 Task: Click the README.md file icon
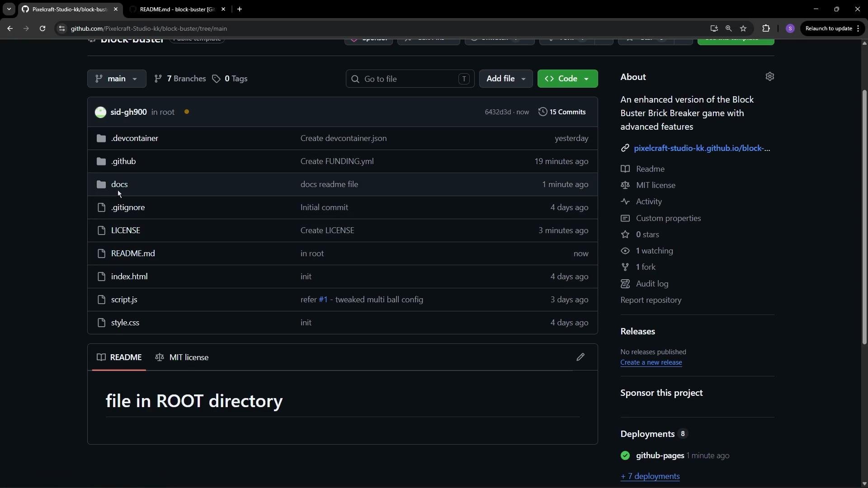point(101,253)
